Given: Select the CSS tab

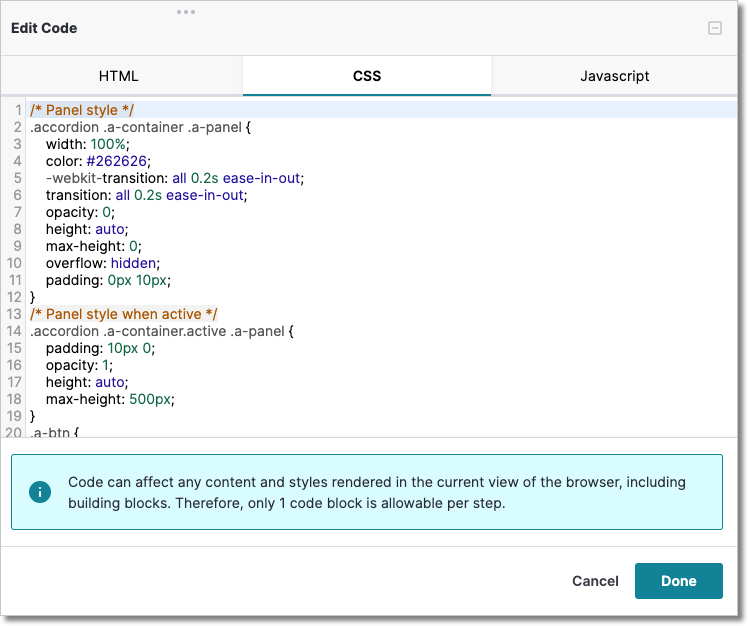Looking at the screenshot, I should point(367,76).
